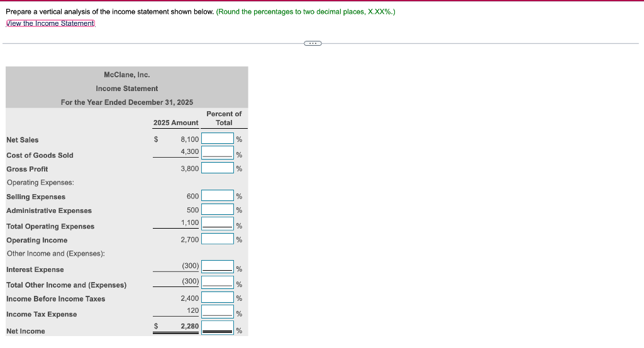Click the 8,100 Net Sales amount
This screenshot has width=644, height=348.
click(x=189, y=139)
